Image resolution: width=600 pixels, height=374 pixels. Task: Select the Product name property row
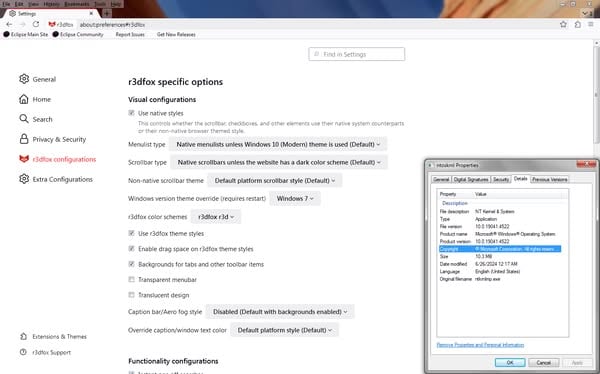(x=500, y=234)
